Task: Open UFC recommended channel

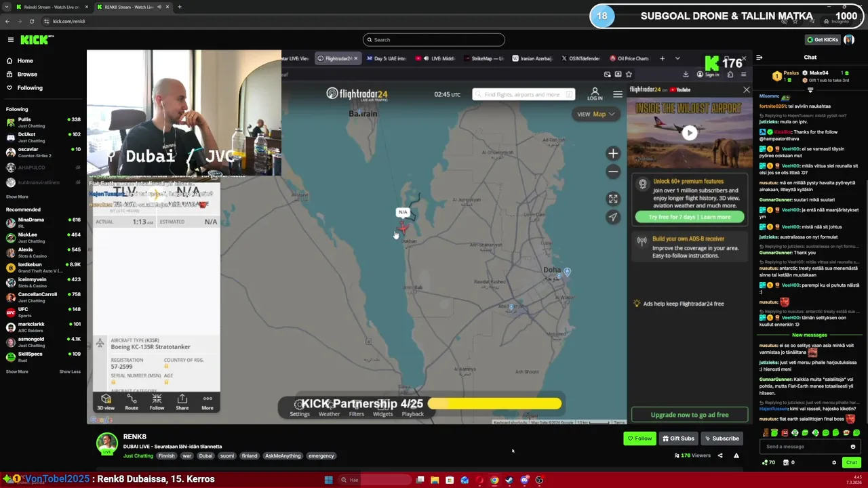Action: (43, 312)
